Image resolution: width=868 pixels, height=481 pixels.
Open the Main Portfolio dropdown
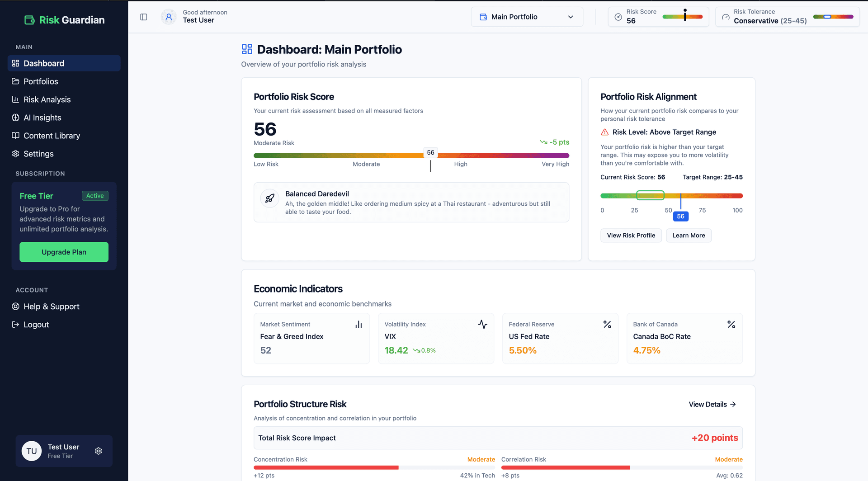pyautogui.click(x=527, y=17)
